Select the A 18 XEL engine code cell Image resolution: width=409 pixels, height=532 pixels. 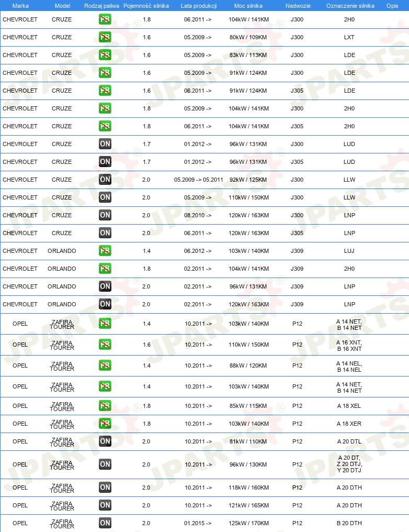tap(349, 406)
